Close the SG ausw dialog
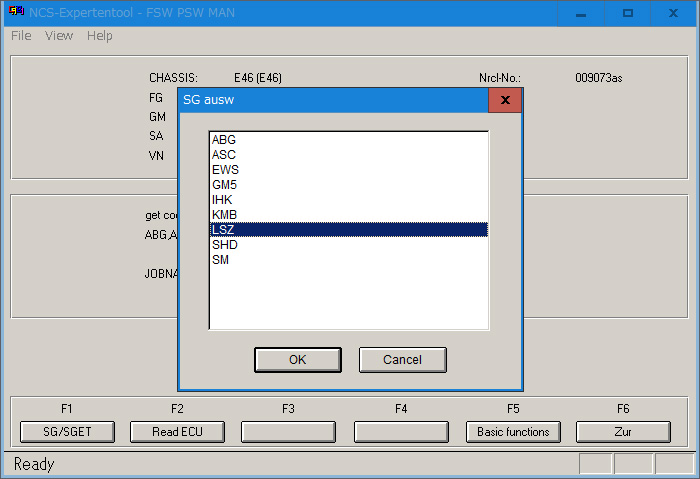The height and width of the screenshot is (479, 700). click(505, 100)
